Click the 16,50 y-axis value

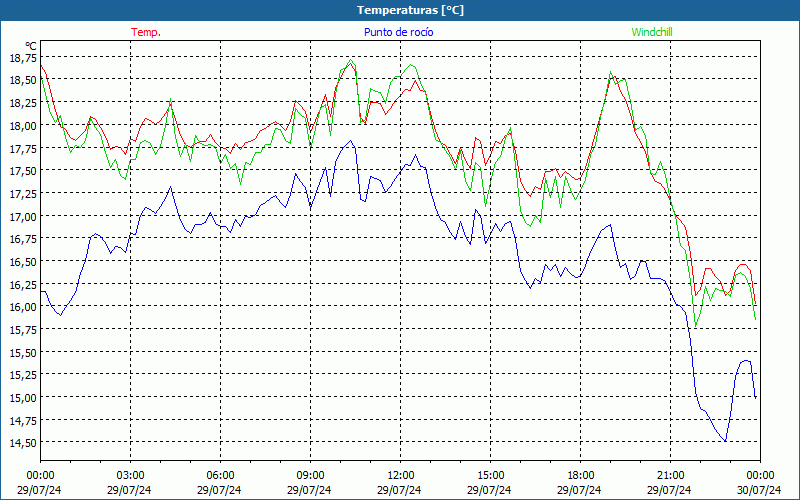[23, 262]
